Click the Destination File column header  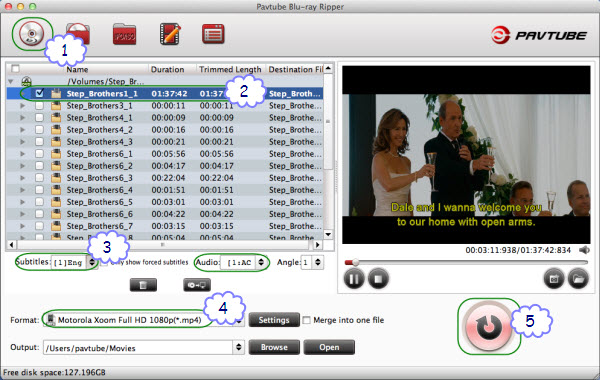tap(295, 69)
